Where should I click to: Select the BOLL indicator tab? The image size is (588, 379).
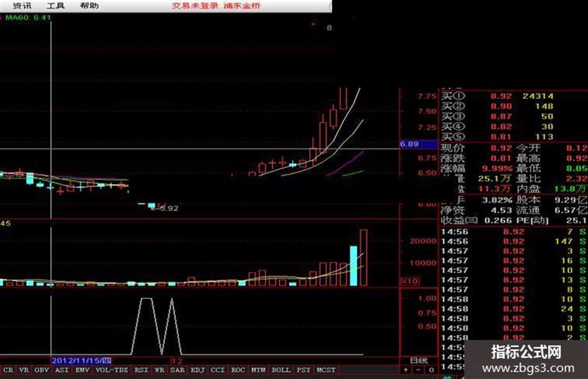[x=281, y=370]
